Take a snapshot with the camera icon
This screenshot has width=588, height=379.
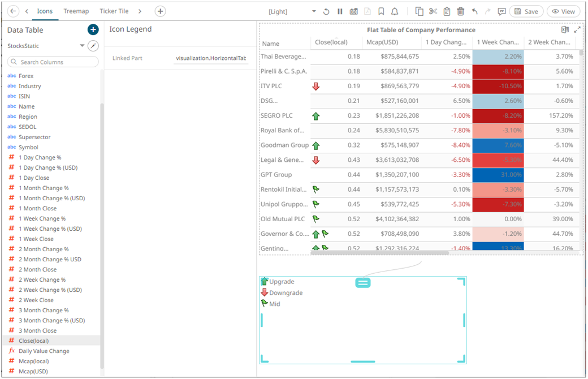pos(353,11)
